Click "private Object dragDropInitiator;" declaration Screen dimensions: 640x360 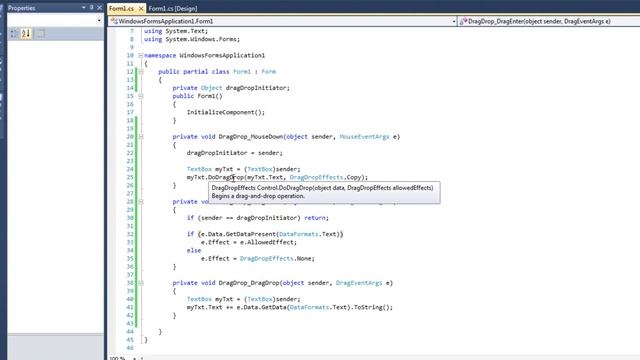pos(231,88)
